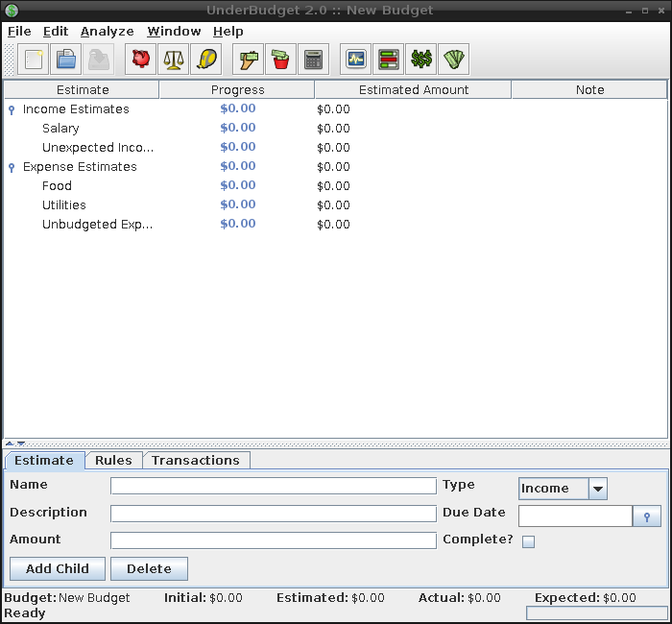Click the balance scales toolbar icon

pyautogui.click(x=173, y=60)
